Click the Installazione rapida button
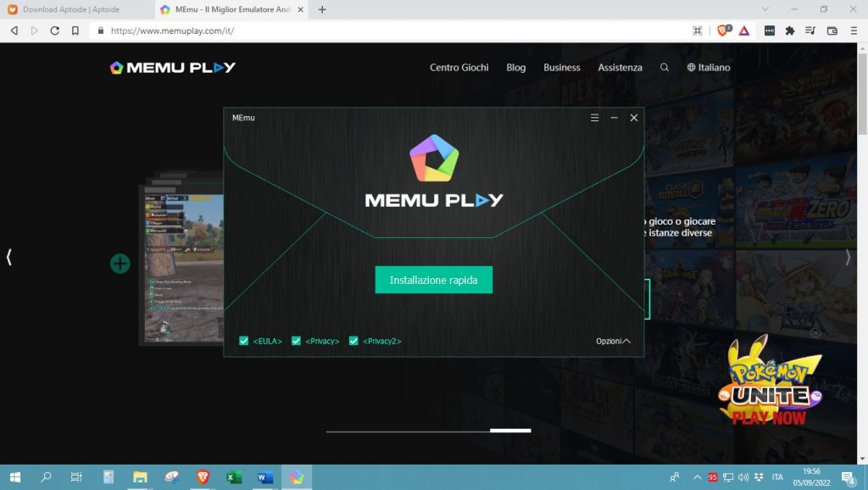868x490 pixels. click(x=434, y=280)
